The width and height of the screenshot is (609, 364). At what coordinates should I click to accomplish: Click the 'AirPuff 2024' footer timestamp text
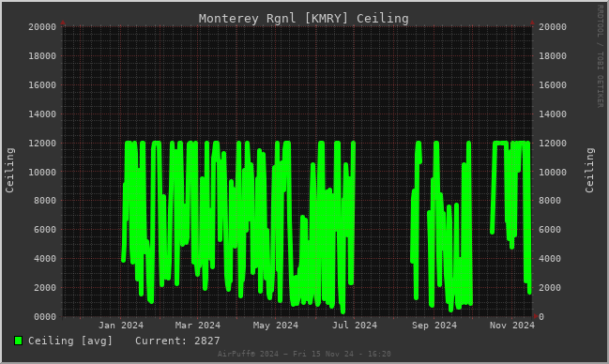point(304,354)
